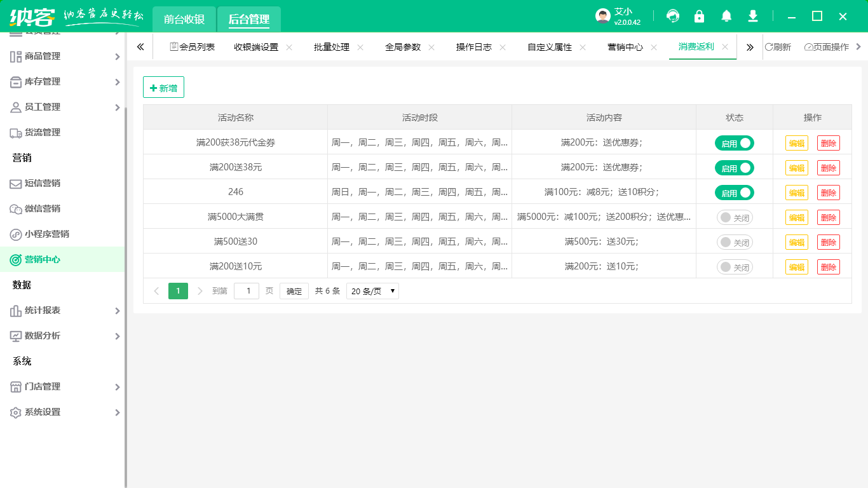The image size is (868, 488).
Task: Open 小程序营销 from the sidebar
Action: coord(46,234)
